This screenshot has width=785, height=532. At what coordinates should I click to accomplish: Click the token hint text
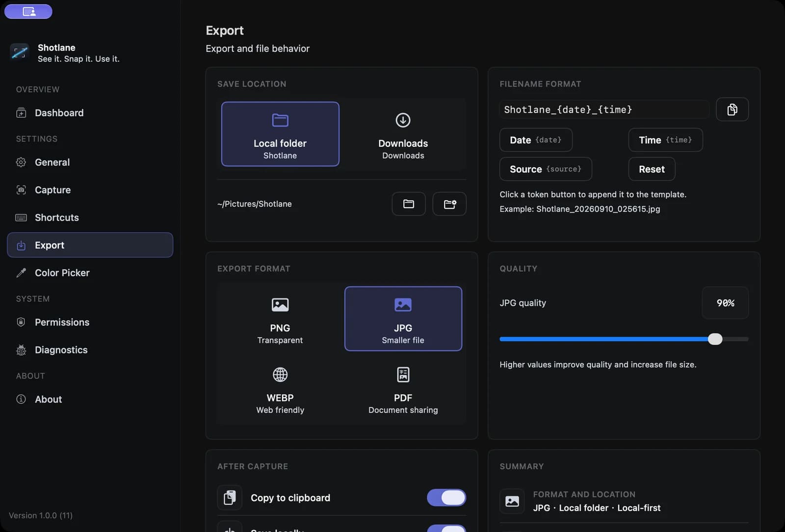point(593,194)
